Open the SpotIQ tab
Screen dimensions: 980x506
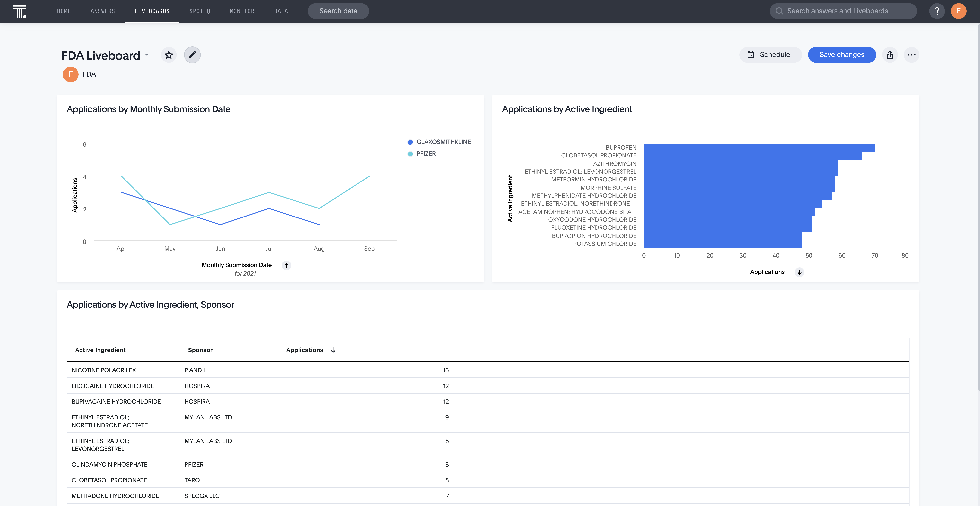click(200, 11)
